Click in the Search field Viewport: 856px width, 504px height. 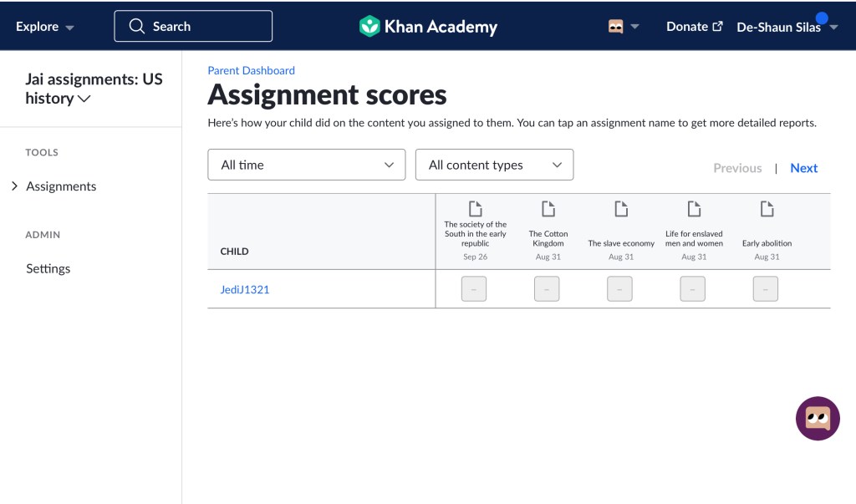click(x=193, y=27)
